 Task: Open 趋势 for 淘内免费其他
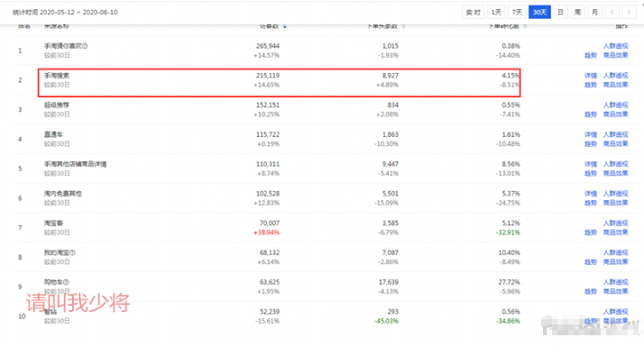pos(591,204)
